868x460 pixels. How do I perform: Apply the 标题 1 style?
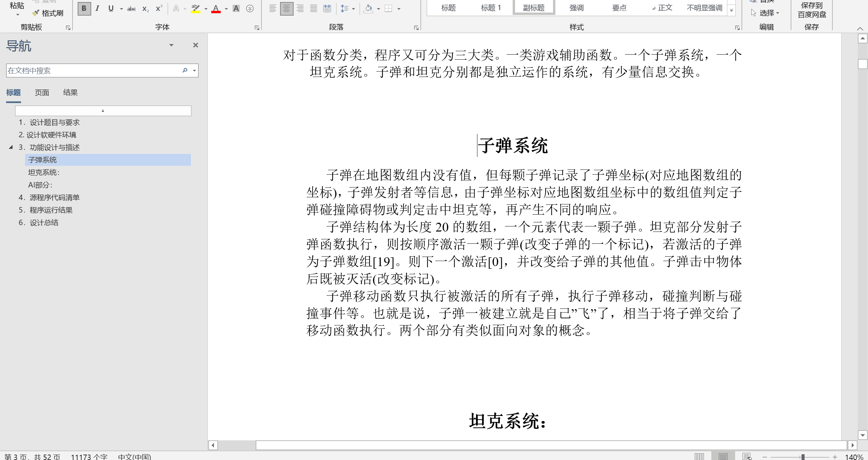coord(491,8)
